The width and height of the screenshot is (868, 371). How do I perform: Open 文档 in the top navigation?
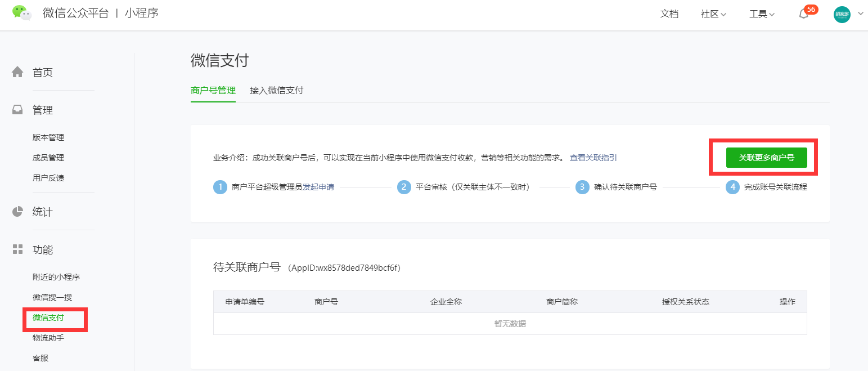(669, 14)
